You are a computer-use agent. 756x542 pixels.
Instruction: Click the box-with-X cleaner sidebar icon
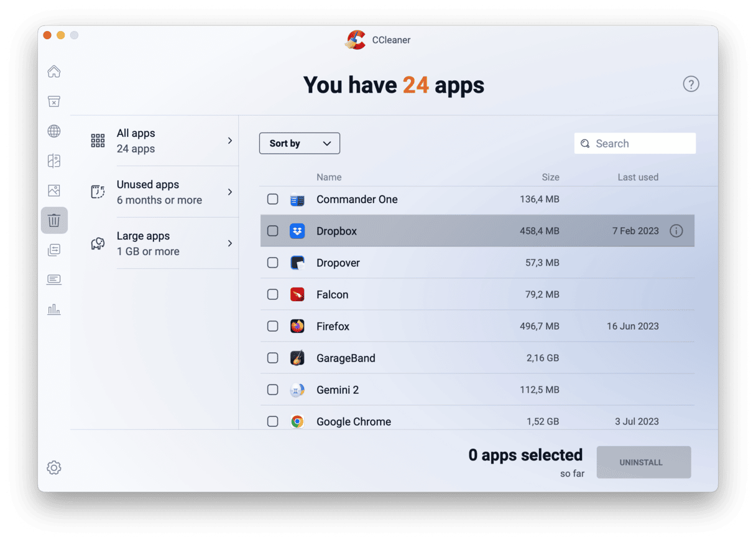click(x=54, y=101)
